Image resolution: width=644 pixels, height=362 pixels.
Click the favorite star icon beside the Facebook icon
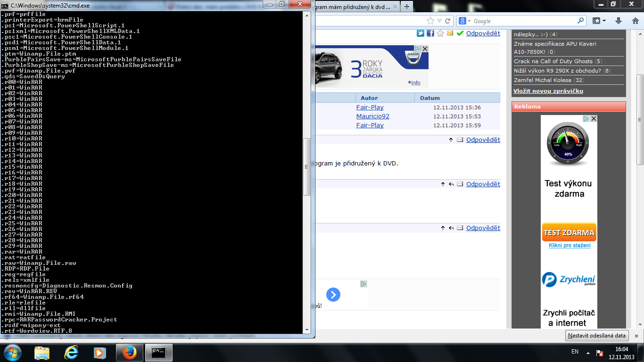(x=440, y=33)
